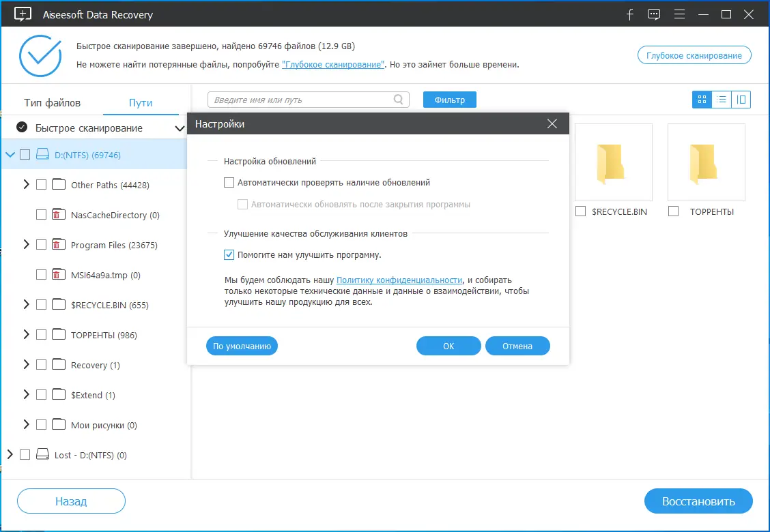Collapse the Быстрое сканирование section chevron
The width and height of the screenshot is (770, 532).
(180, 129)
